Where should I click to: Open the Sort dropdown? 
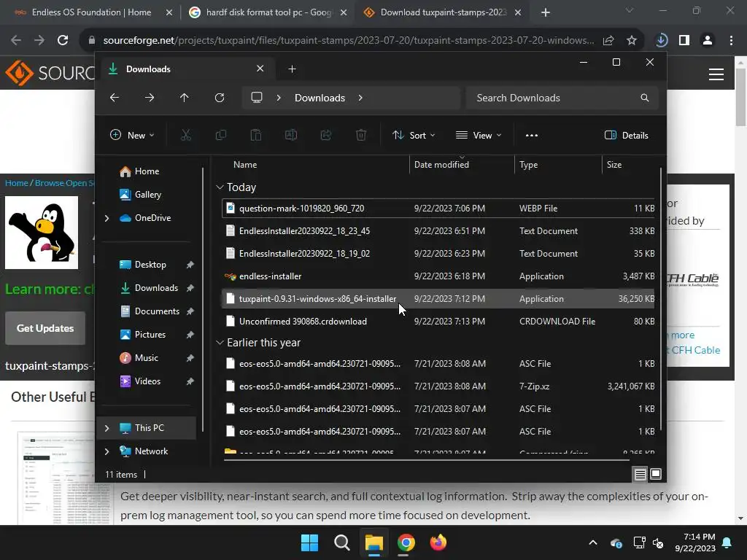point(414,135)
